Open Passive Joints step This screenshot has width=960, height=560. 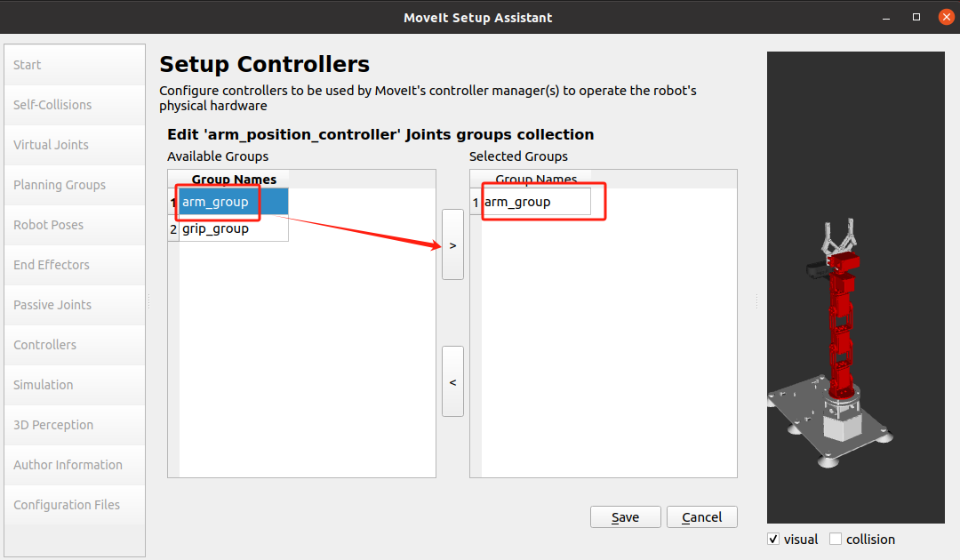pyautogui.click(x=75, y=305)
